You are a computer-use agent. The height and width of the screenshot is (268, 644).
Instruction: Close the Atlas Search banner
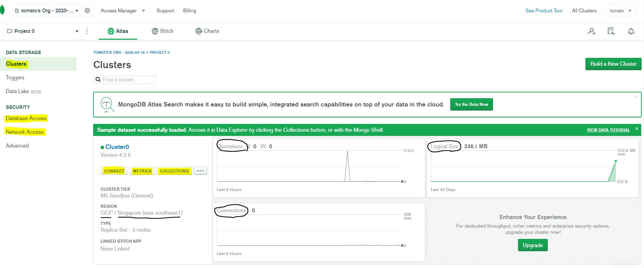click(636, 97)
